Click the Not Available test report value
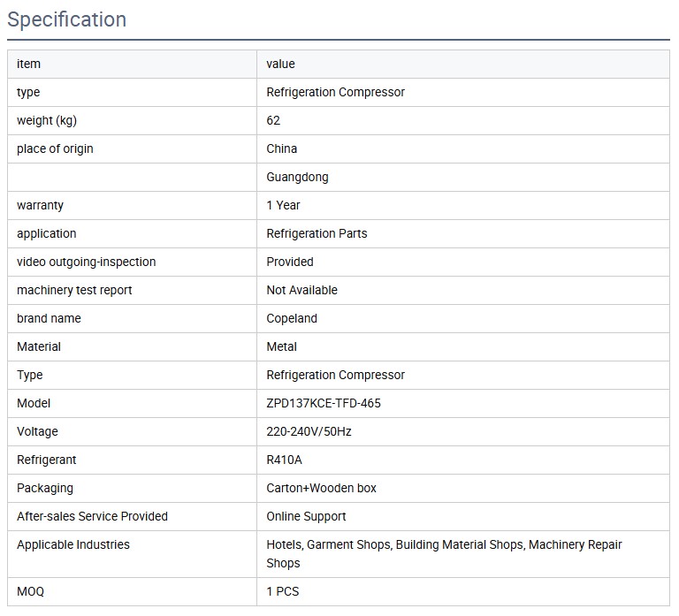This screenshot has height=616, width=679. tap(301, 290)
